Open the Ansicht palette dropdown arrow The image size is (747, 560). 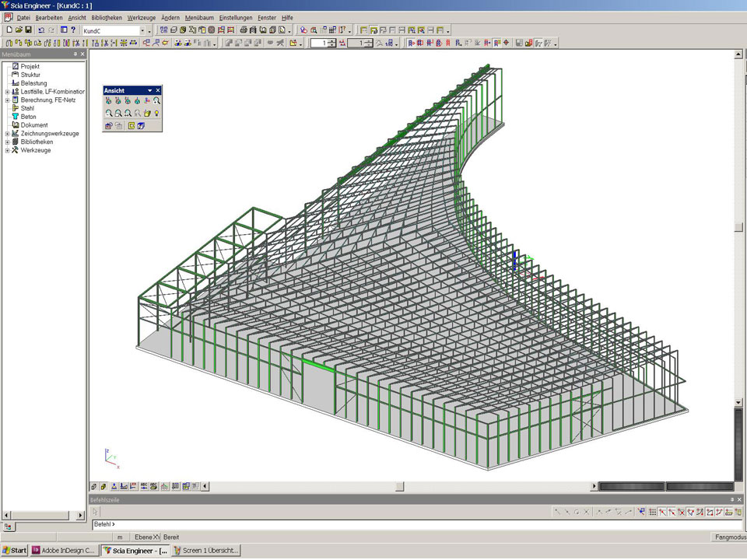[149, 90]
